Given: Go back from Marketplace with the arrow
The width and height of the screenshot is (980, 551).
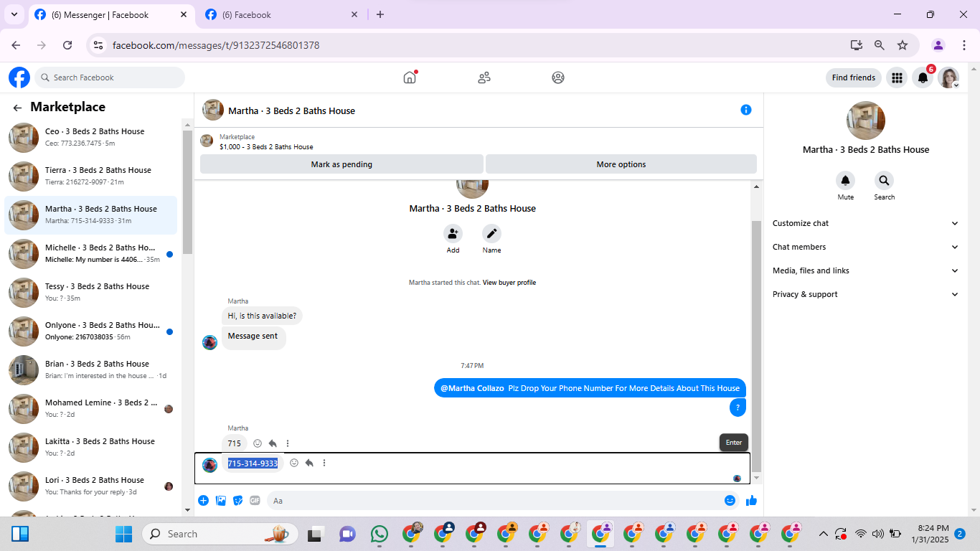Looking at the screenshot, I should 17,108.
